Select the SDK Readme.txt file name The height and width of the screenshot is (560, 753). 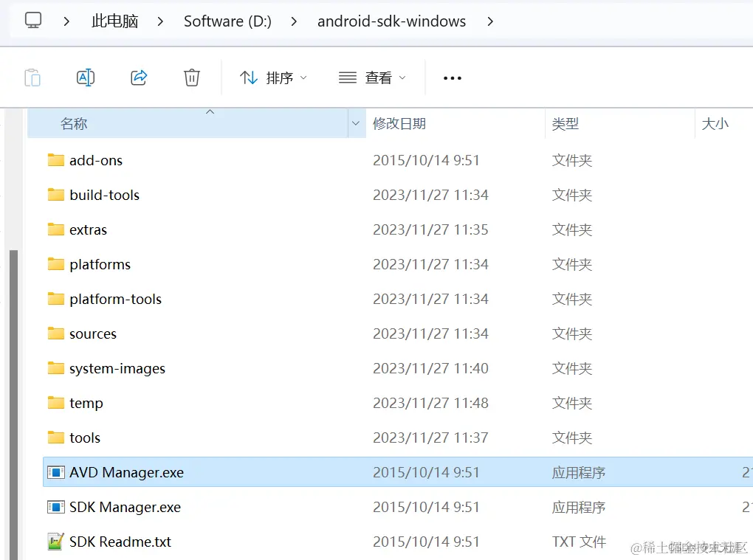pyautogui.click(x=120, y=542)
